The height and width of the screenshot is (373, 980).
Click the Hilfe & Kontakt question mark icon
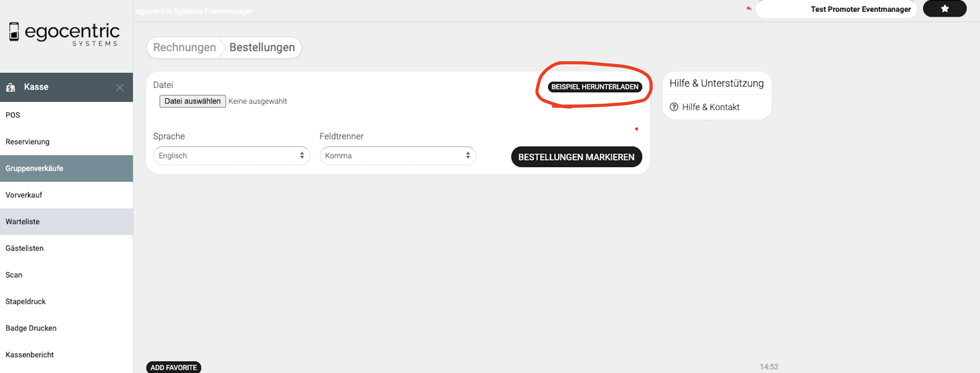tap(674, 107)
